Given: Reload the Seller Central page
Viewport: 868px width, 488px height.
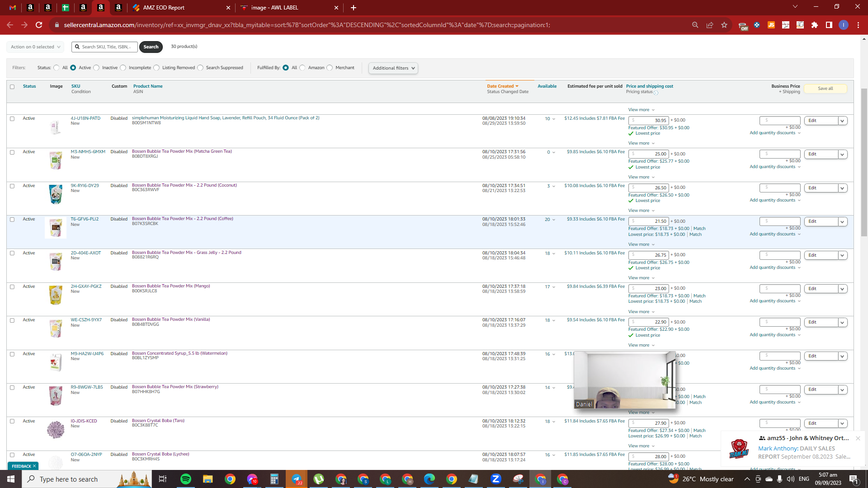Looking at the screenshot, I should click(39, 25).
